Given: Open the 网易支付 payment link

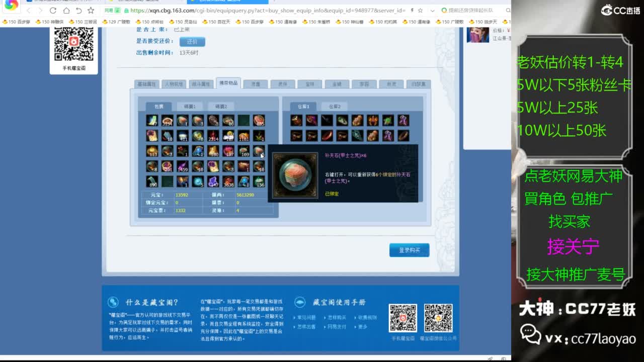Looking at the screenshot, I should pyautogui.click(x=337, y=327).
